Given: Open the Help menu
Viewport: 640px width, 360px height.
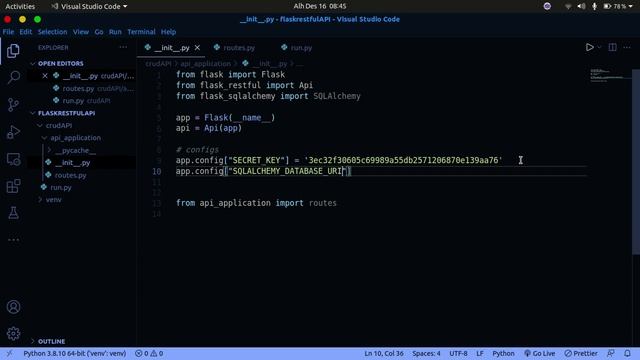Looking at the screenshot, I should (x=168, y=32).
